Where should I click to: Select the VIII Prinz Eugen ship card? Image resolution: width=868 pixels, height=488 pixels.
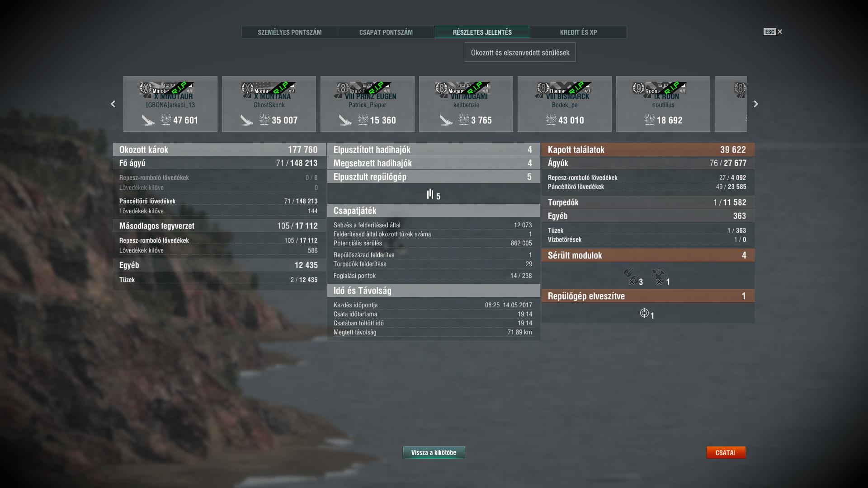pos(368,104)
